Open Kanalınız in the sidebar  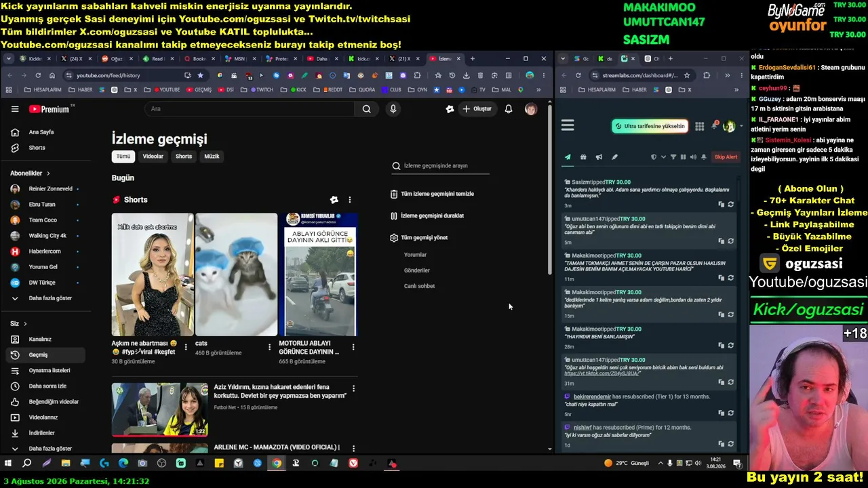(x=46, y=340)
